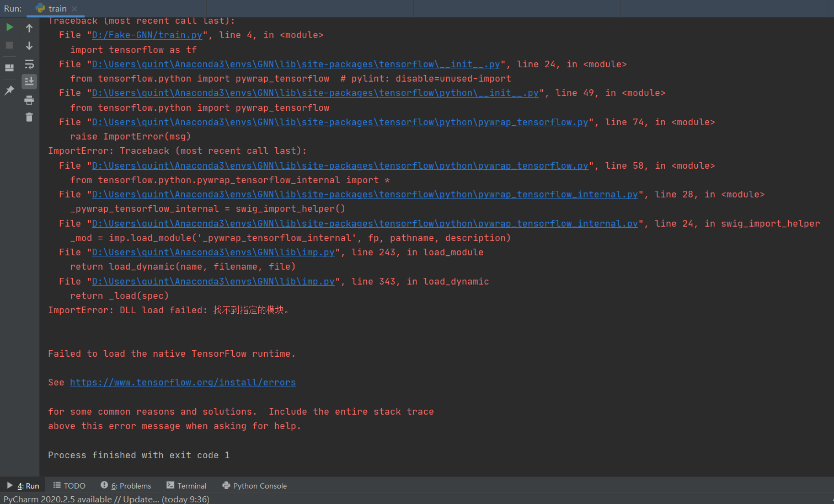Click the '_mod = imp.load_module(...)' line
The image size is (834, 504).
(291, 238)
